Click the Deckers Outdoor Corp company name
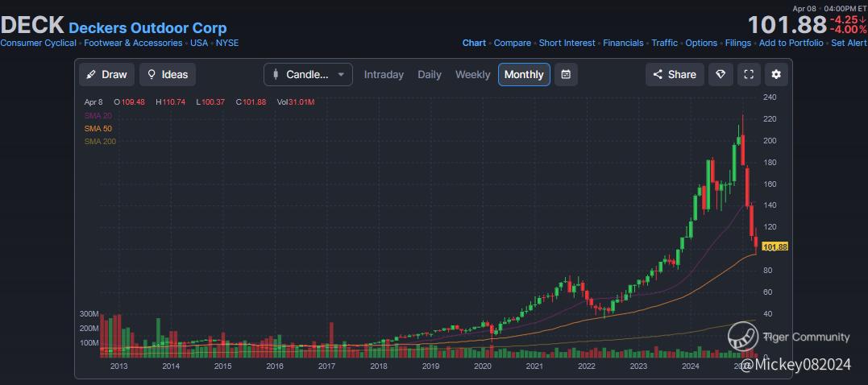This screenshot has height=385, width=868. click(147, 27)
